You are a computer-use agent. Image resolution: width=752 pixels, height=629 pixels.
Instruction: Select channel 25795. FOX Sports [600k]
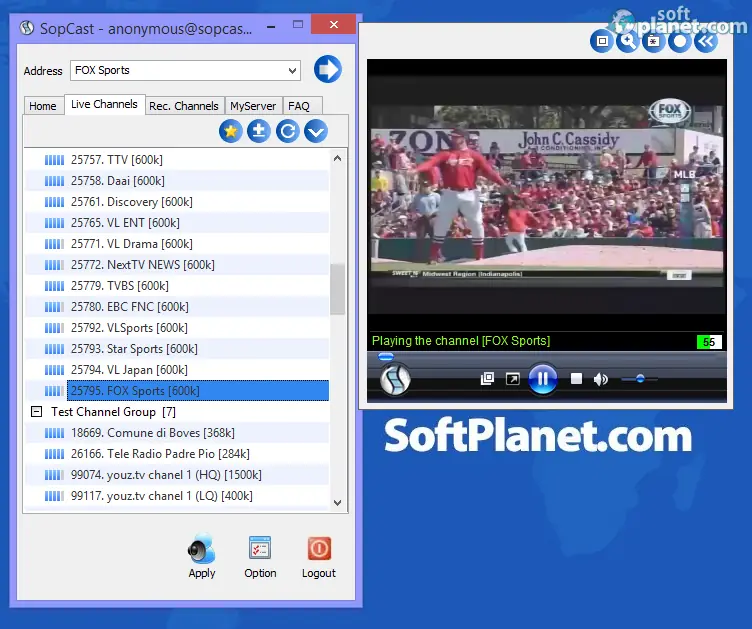[177, 391]
